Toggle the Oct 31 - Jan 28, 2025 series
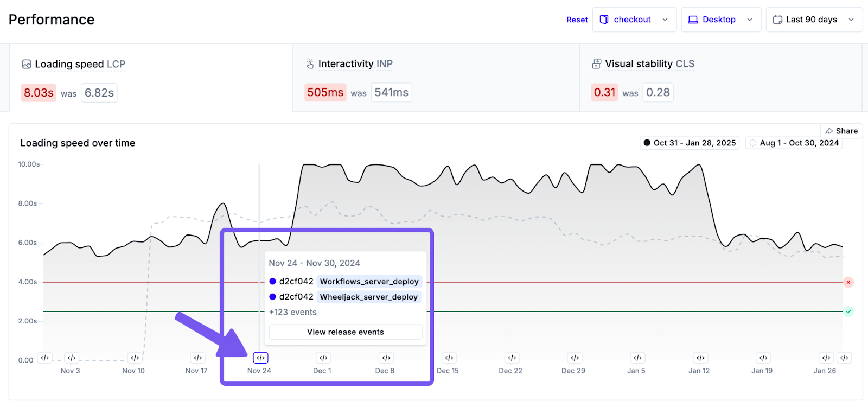Screen dimensions: 868x407 click(x=690, y=143)
